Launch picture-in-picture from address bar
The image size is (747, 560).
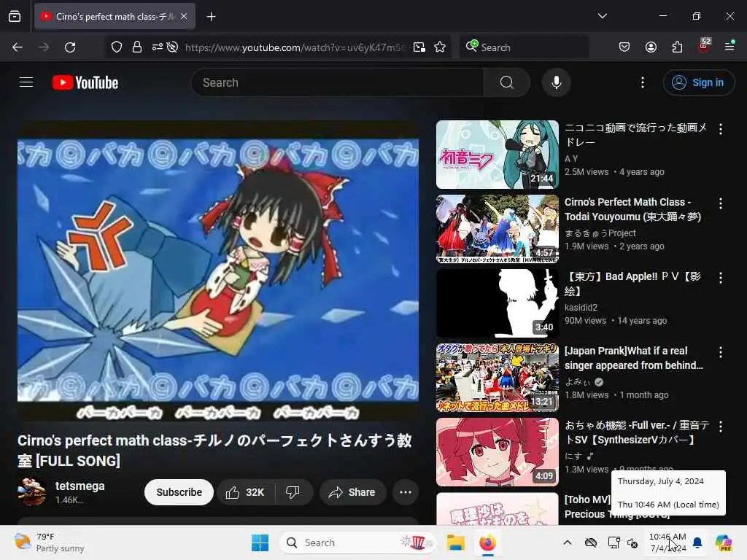point(419,47)
